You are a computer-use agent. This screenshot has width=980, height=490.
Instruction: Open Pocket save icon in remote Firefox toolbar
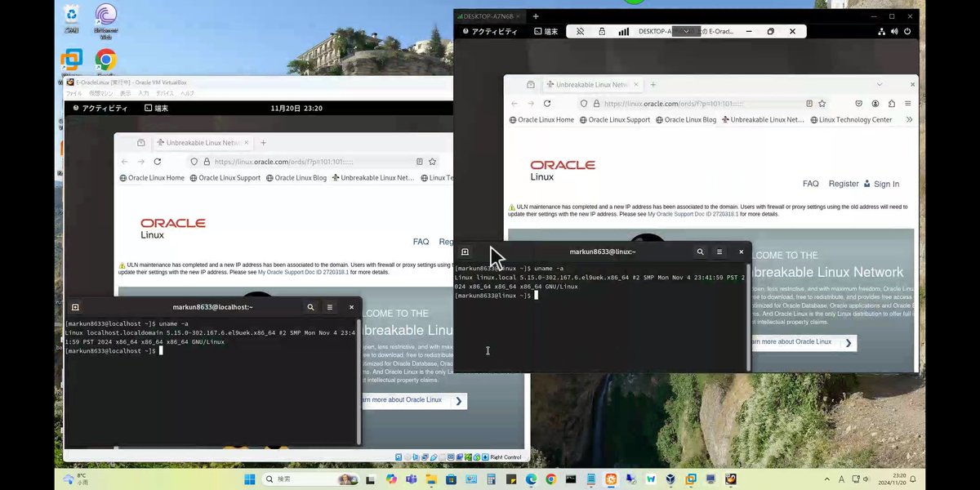coord(860,104)
